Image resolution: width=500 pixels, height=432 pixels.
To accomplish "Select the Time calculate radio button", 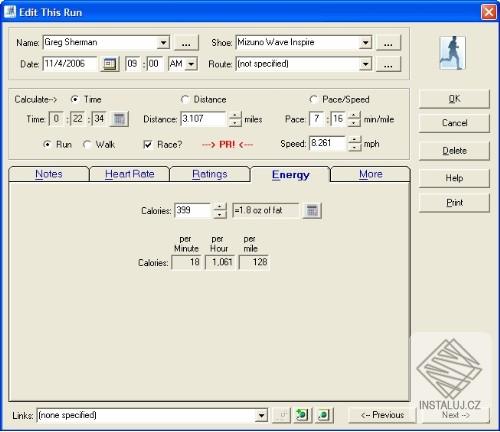I will click(x=75, y=99).
